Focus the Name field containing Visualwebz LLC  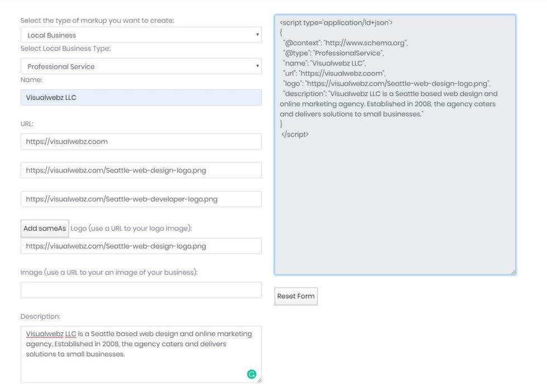tap(141, 98)
